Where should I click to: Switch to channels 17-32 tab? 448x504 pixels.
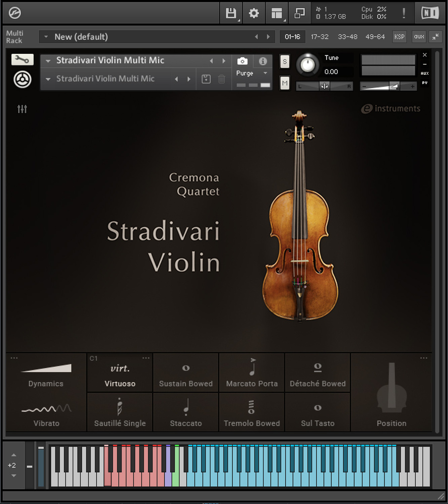319,37
